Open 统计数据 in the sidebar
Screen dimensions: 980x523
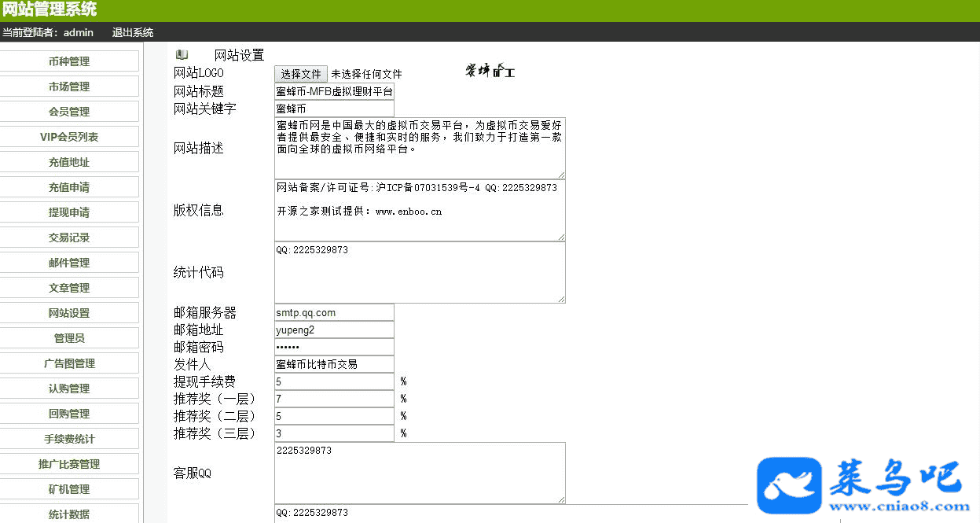[x=69, y=514]
